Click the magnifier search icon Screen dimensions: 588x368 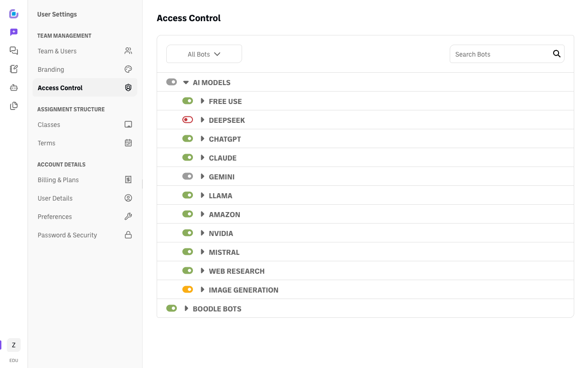click(x=557, y=54)
